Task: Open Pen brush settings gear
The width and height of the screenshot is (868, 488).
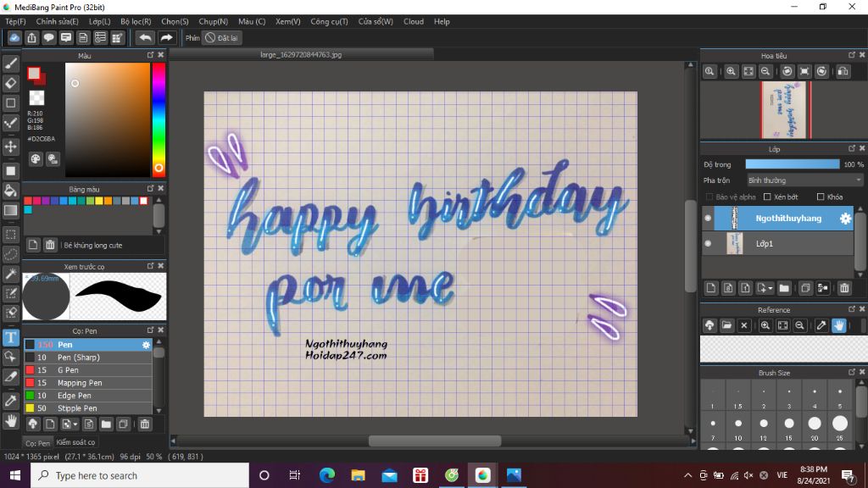Action: point(146,345)
